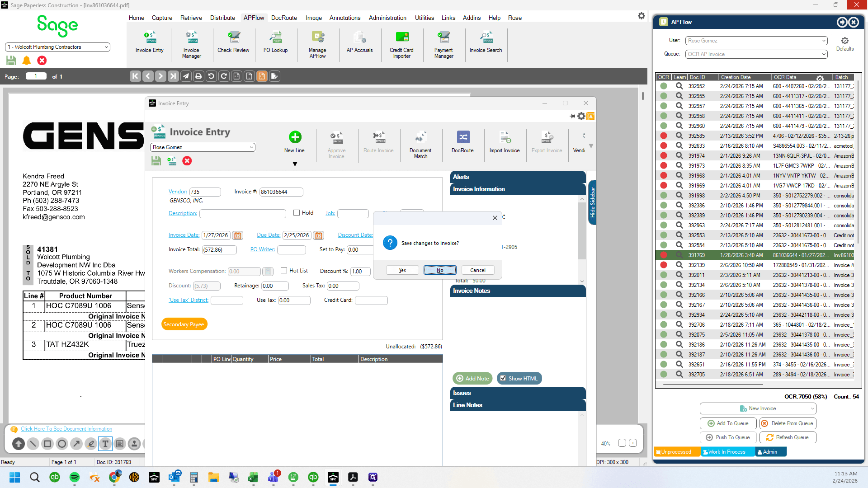Open Microsoft Teams from the taskbar

pos(273,477)
